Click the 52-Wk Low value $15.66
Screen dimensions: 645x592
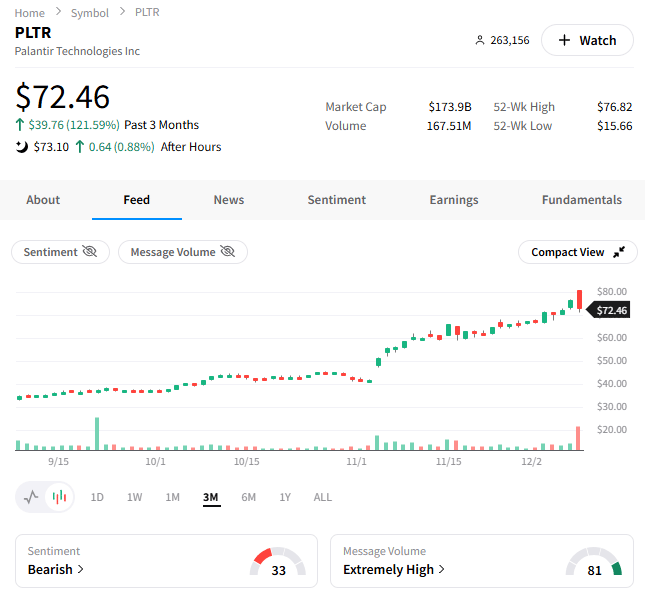coord(615,126)
